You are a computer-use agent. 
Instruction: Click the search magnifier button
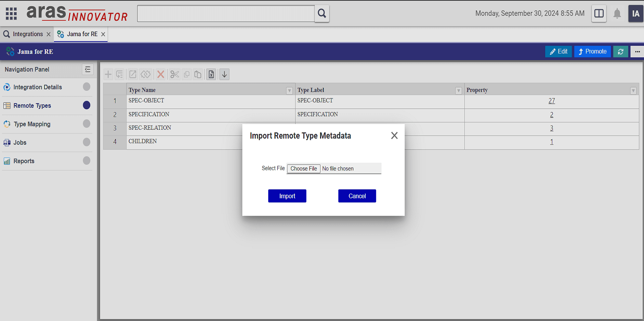[x=322, y=13]
